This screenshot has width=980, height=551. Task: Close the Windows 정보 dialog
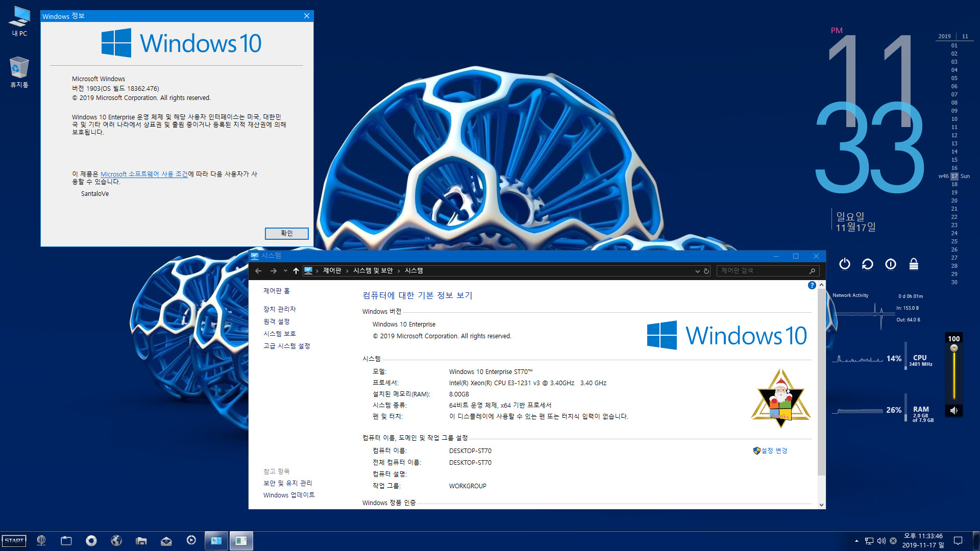pyautogui.click(x=307, y=16)
